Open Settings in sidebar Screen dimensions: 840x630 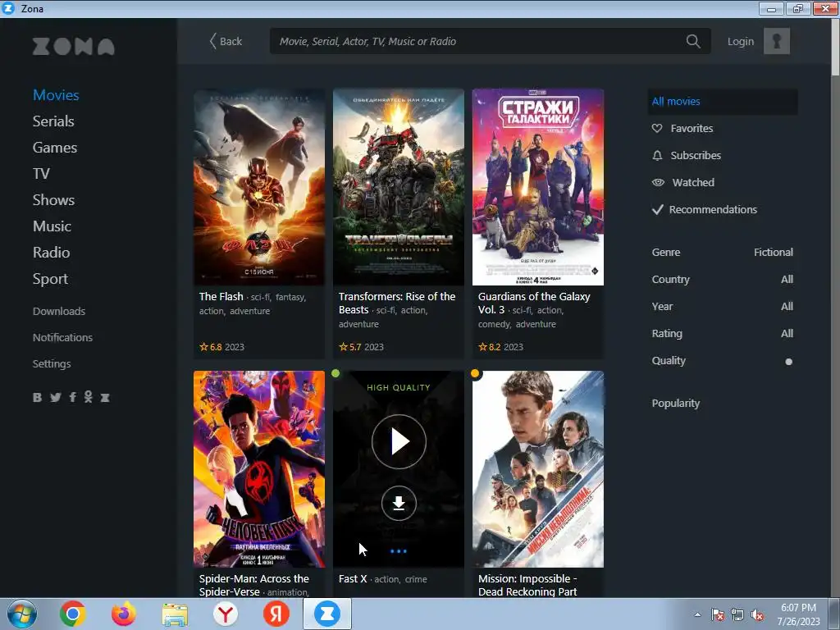[52, 363]
